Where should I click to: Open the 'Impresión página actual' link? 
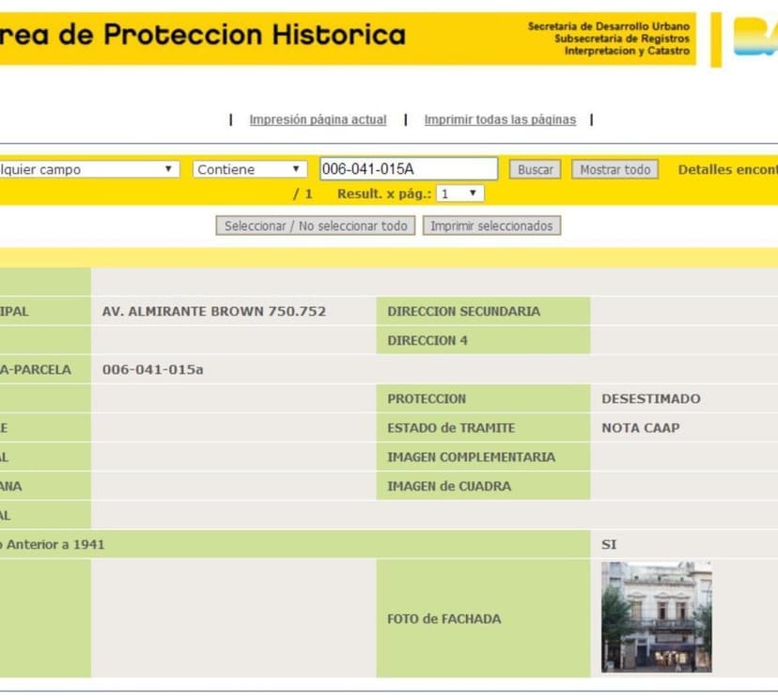click(318, 119)
